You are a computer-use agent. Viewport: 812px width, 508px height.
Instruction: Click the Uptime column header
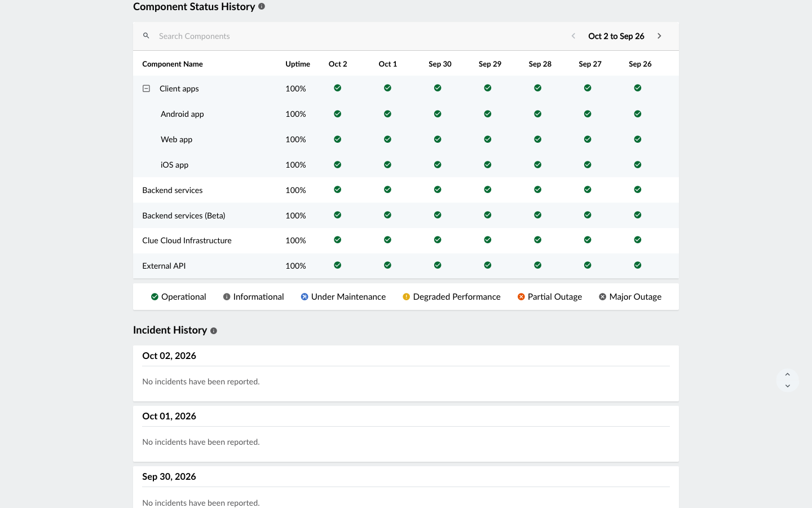click(x=298, y=64)
